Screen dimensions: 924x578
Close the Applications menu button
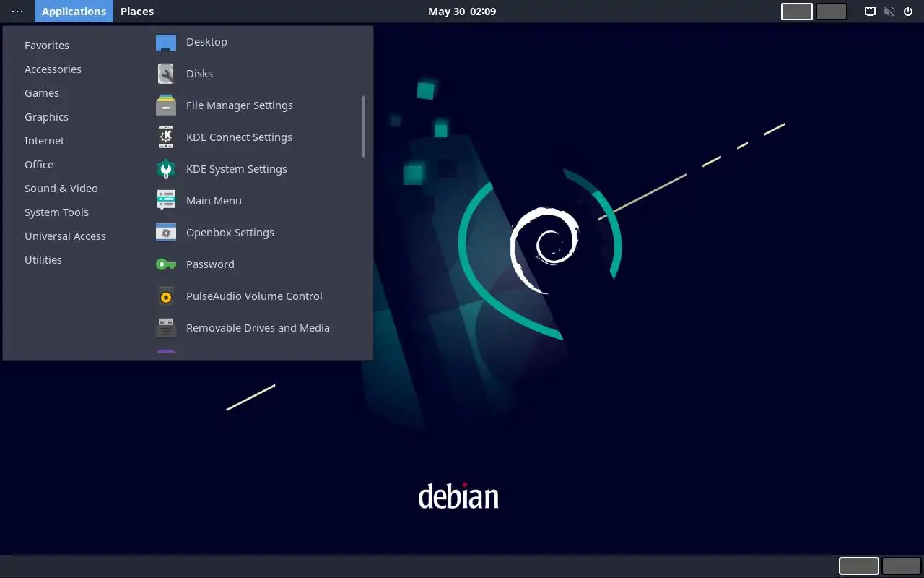point(74,12)
